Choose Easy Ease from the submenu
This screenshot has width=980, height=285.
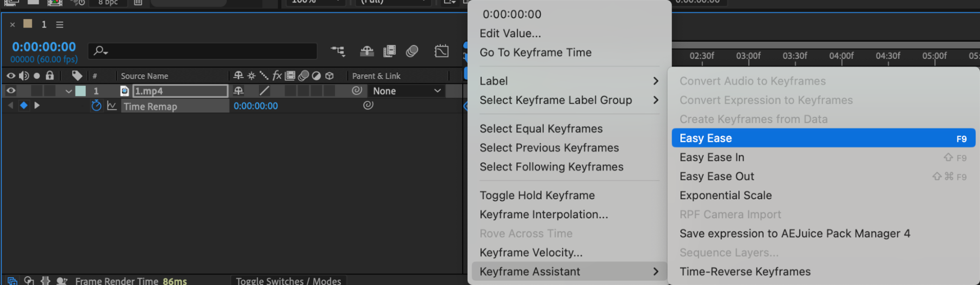click(x=823, y=138)
